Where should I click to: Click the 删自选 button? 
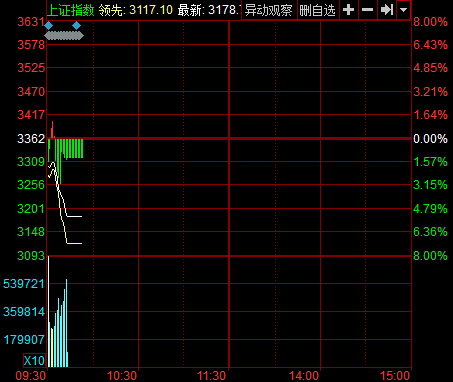[317, 10]
